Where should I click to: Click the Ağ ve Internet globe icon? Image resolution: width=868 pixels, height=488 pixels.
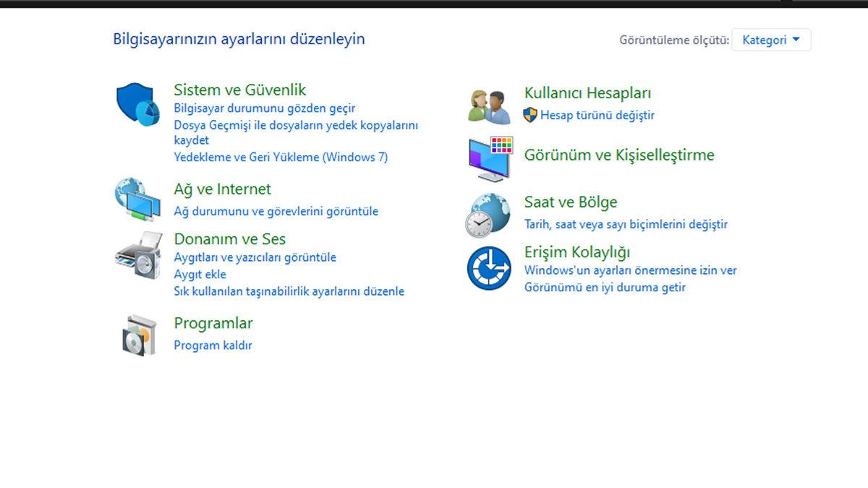pos(137,200)
